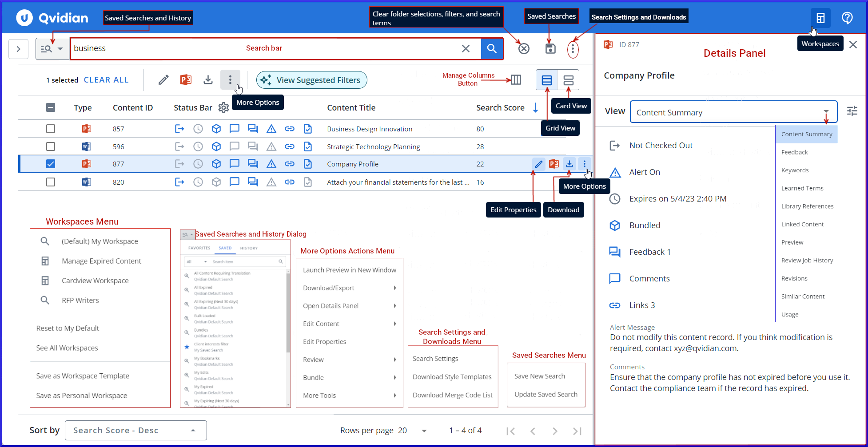The image size is (868, 447).
Task: Go to last page arrow
Action: pyautogui.click(x=577, y=431)
